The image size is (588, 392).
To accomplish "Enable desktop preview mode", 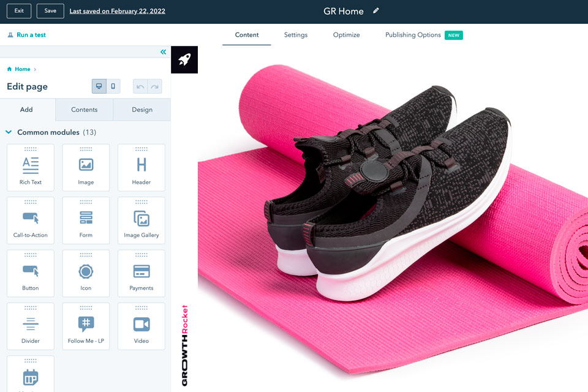I will (99, 86).
